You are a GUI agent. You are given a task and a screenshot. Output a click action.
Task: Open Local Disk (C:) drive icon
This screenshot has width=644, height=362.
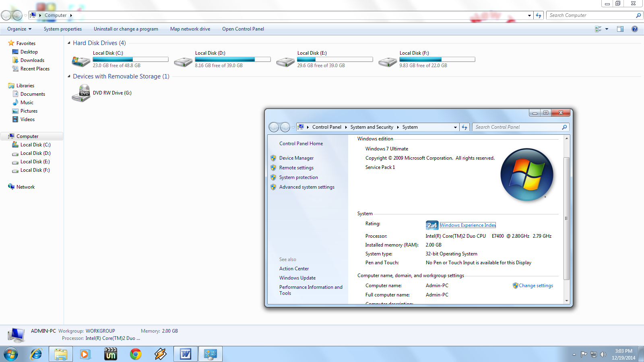(x=81, y=61)
